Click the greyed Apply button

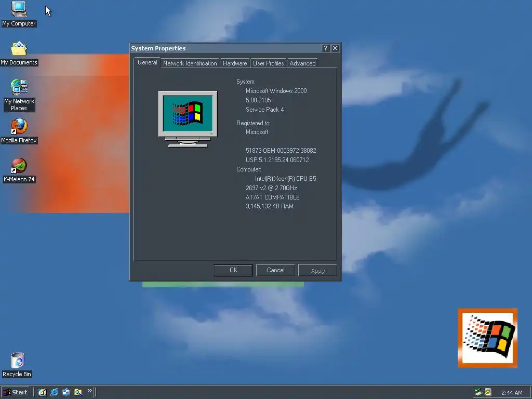(x=317, y=270)
